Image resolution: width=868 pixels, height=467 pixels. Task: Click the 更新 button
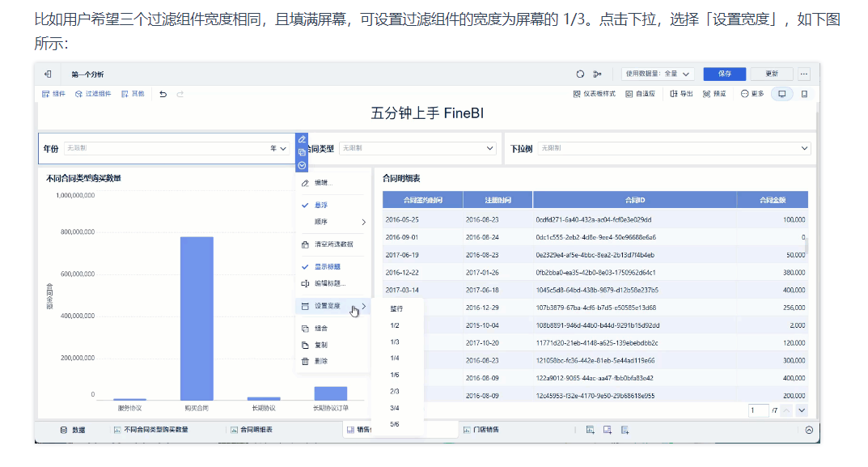771,74
